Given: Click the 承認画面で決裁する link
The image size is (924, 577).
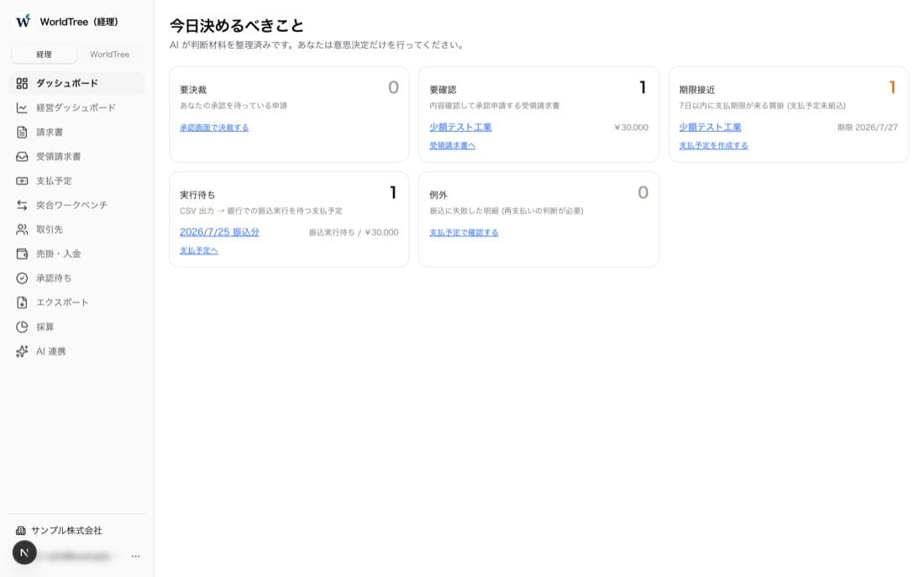Looking at the screenshot, I should [214, 128].
